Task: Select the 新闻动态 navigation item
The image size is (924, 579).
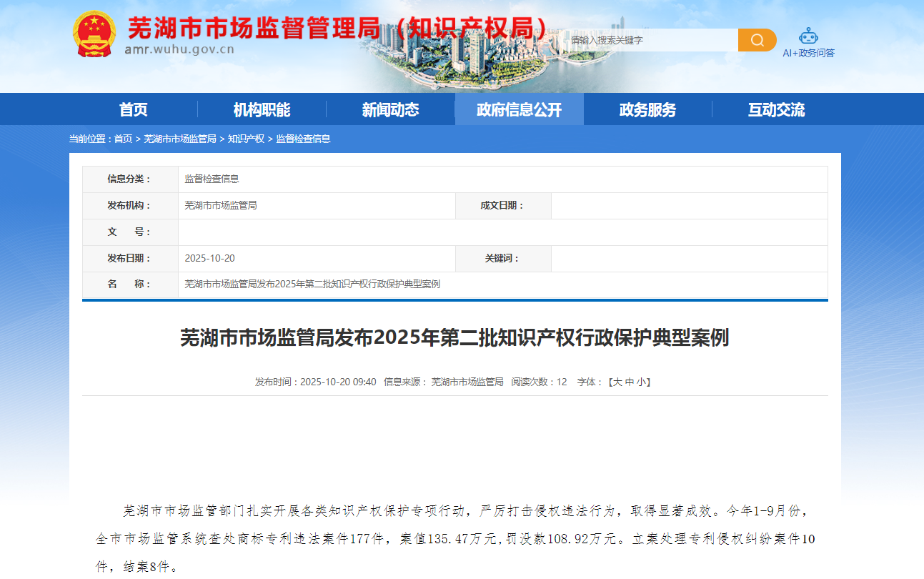Action: coord(390,110)
